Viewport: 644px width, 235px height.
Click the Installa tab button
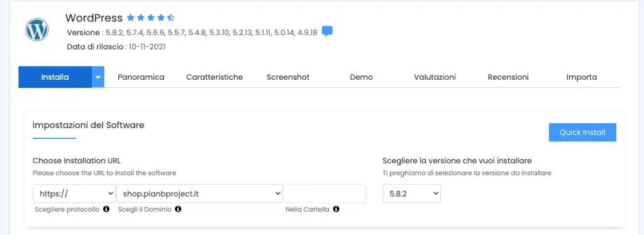[x=55, y=77]
